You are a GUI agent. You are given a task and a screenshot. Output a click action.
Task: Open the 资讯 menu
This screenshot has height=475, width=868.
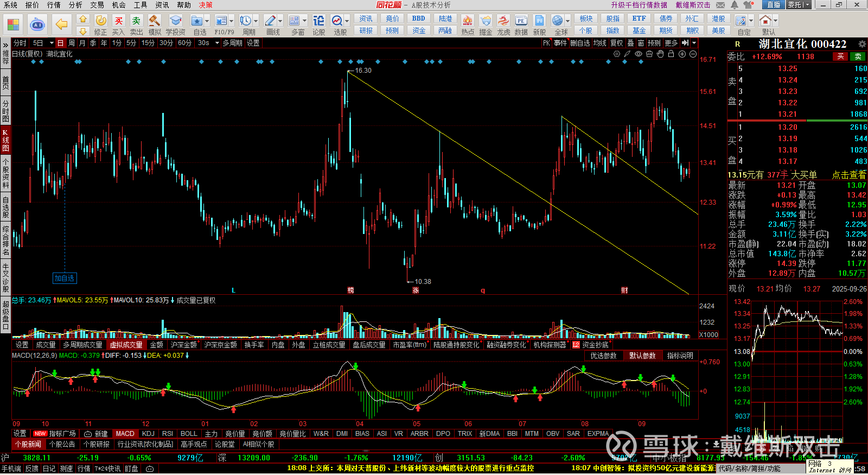[162, 5]
